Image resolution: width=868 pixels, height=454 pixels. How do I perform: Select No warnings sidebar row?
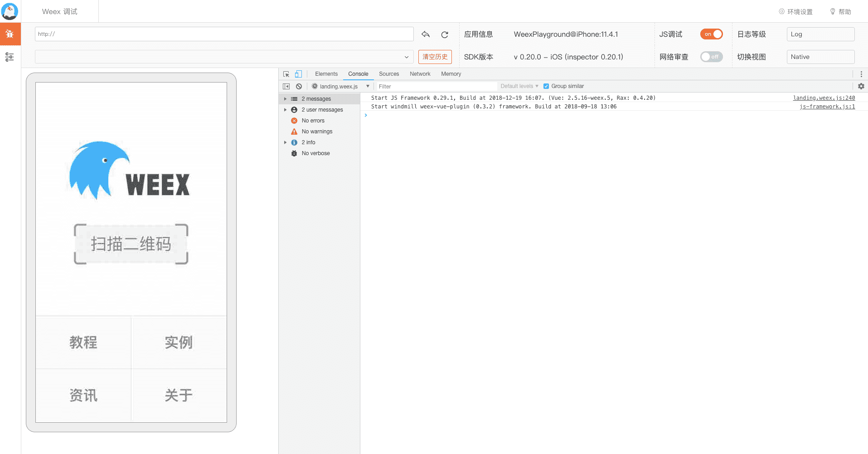coord(319,132)
